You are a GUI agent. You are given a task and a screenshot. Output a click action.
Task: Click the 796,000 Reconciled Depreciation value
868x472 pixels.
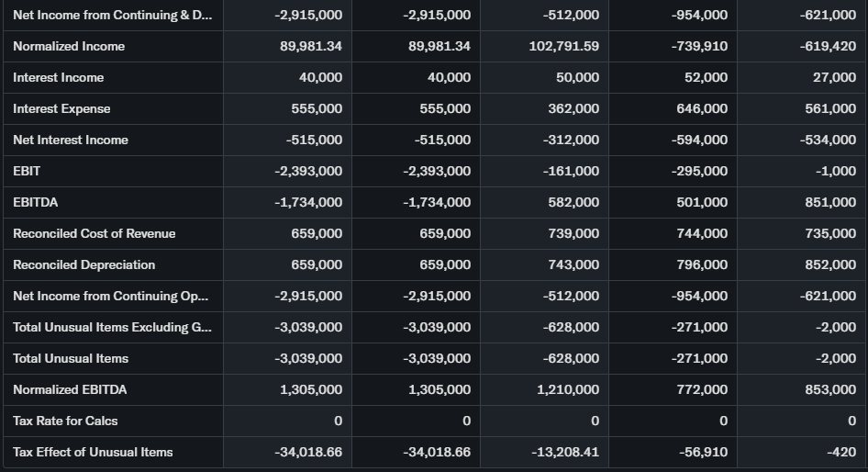(x=702, y=264)
